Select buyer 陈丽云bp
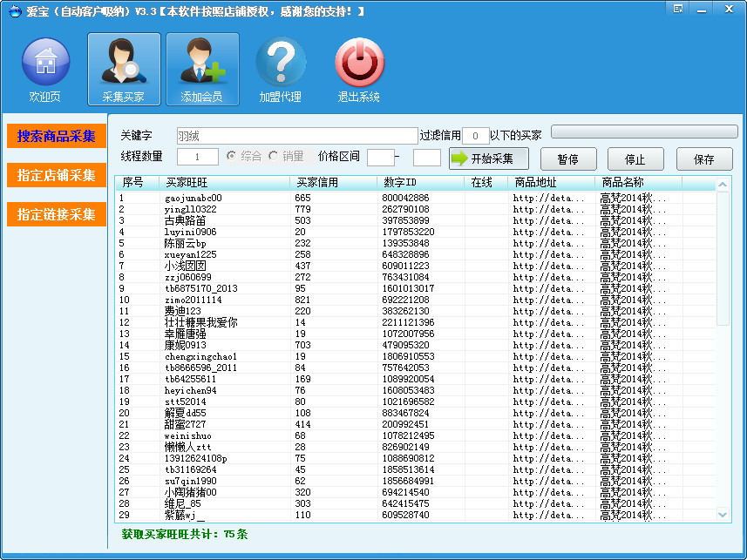This screenshot has width=747, height=560. point(185,243)
